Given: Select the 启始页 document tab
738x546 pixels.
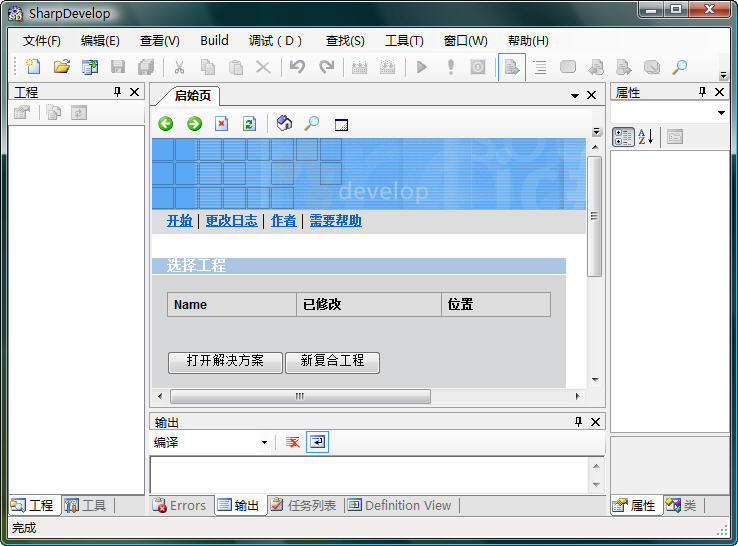Looking at the screenshot, I should [193, 96].
